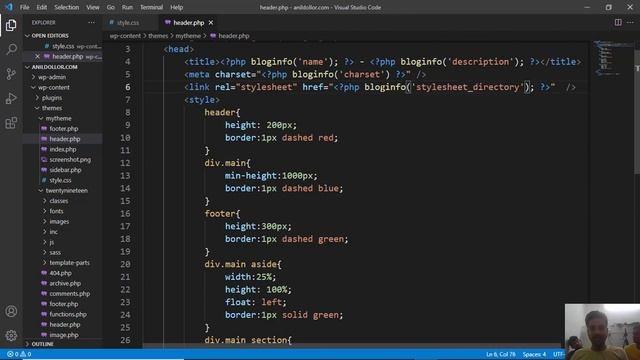Collapse the mytheme folder
The width and height of the screenshot is (640, 360).
point(58,118)
